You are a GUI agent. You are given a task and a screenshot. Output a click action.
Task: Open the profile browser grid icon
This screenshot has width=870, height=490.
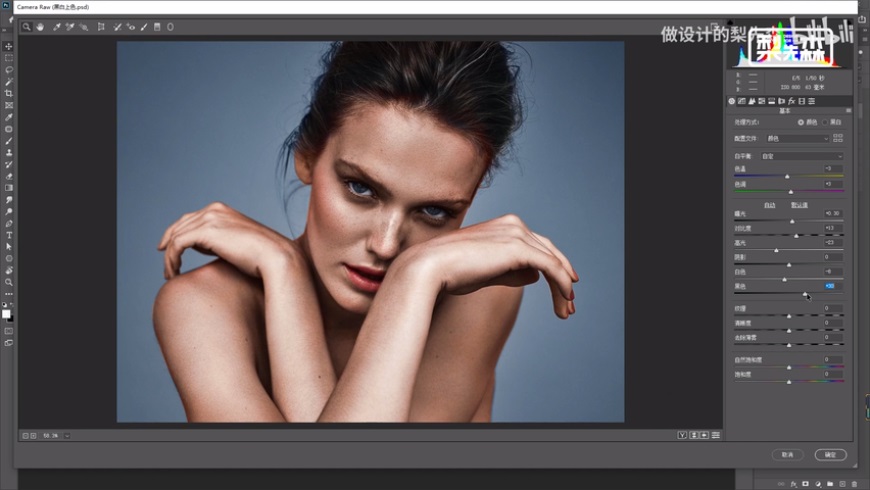click(x=838, y=139)
